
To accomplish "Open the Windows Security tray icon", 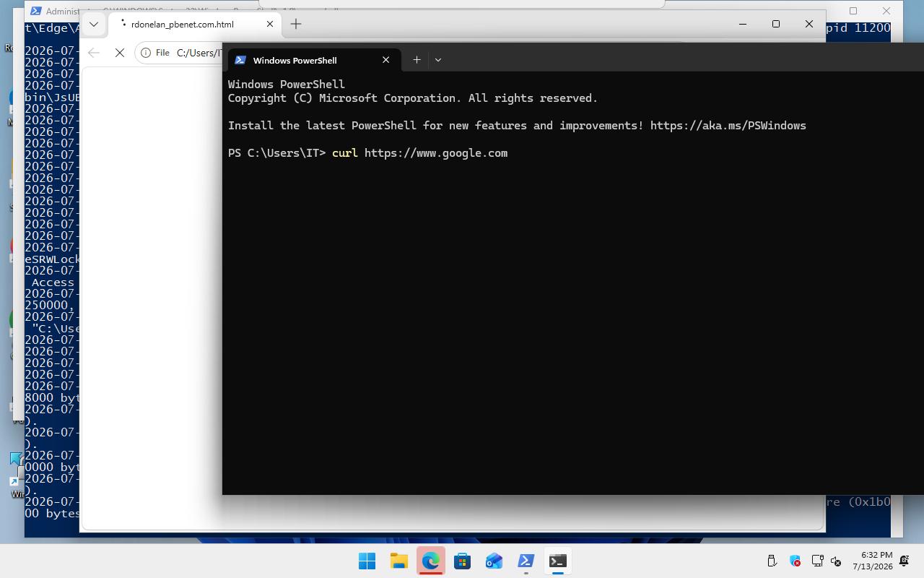I will click(x=795, y=561).
